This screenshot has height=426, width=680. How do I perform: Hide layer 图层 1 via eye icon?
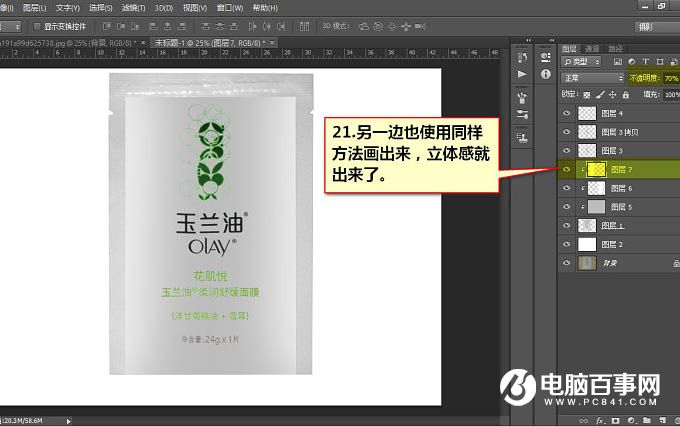click(x=566, y=225)
